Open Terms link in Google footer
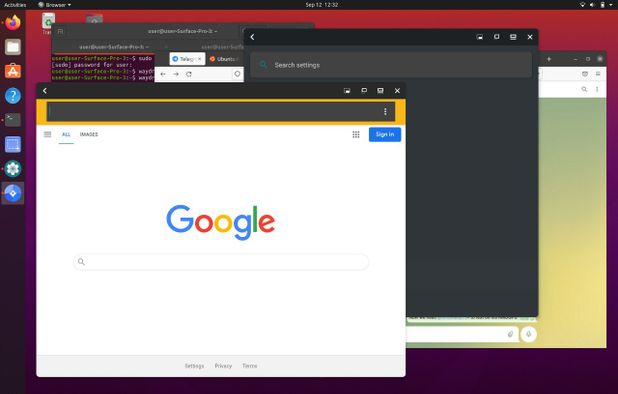Viewport: 618px width, 394px height. coord(249,366)
